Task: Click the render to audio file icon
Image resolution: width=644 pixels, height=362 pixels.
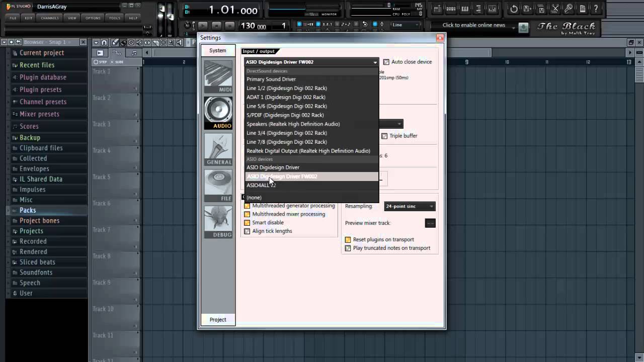Action: coord(541,9)
